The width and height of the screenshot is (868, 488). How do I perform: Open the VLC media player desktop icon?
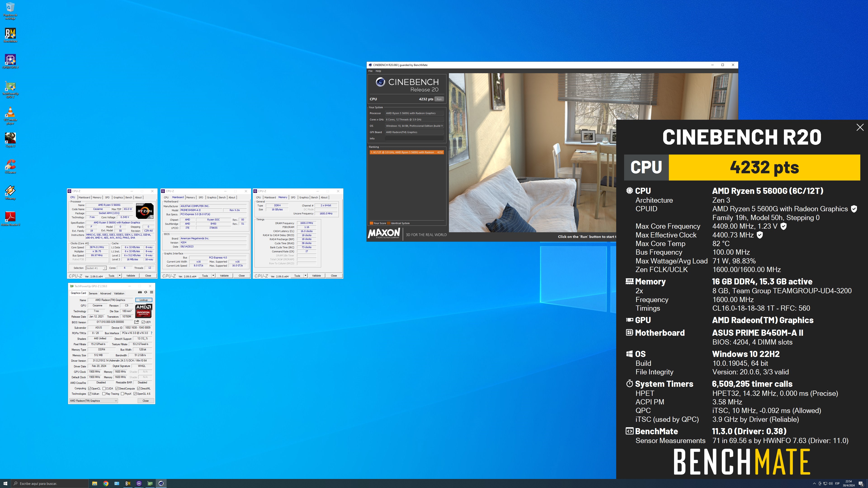10,115
